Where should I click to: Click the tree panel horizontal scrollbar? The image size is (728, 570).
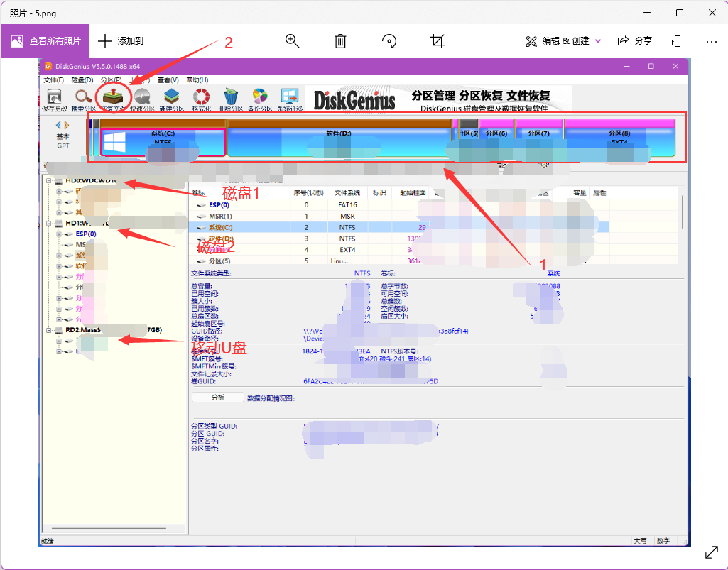pyautogui.click(x=109, y=528)
